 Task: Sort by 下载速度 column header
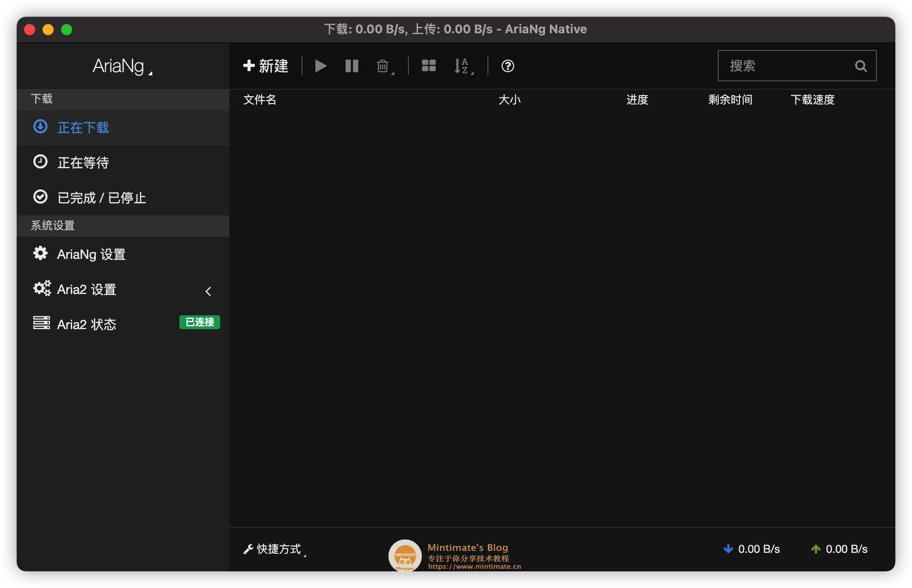tap(813, 100)
